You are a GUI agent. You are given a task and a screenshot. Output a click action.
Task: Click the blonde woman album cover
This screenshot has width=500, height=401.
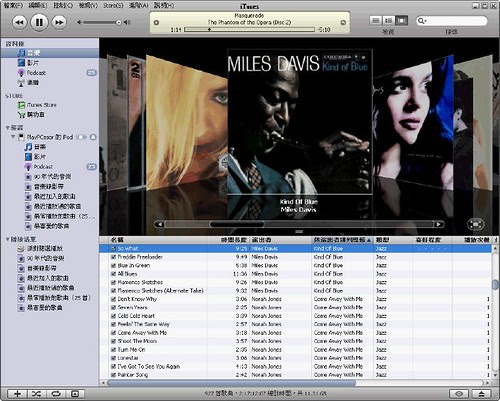[186, 123]
